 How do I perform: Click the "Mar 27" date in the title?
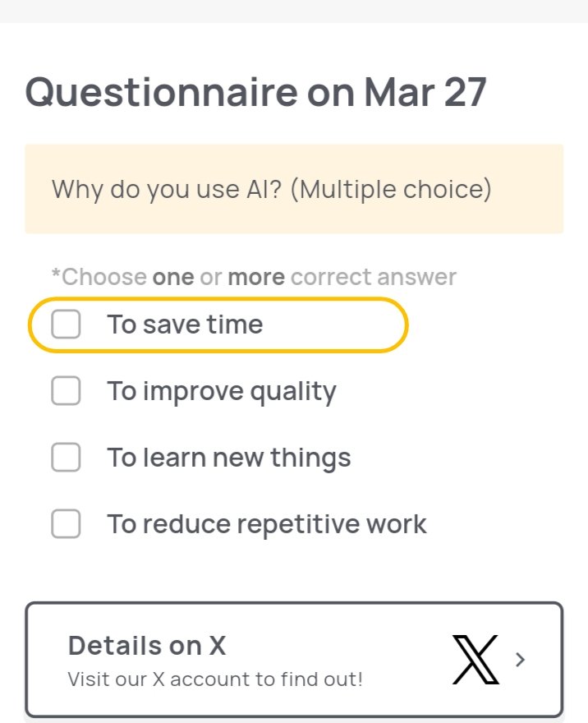pyautogui.click(x=425, y=93)
